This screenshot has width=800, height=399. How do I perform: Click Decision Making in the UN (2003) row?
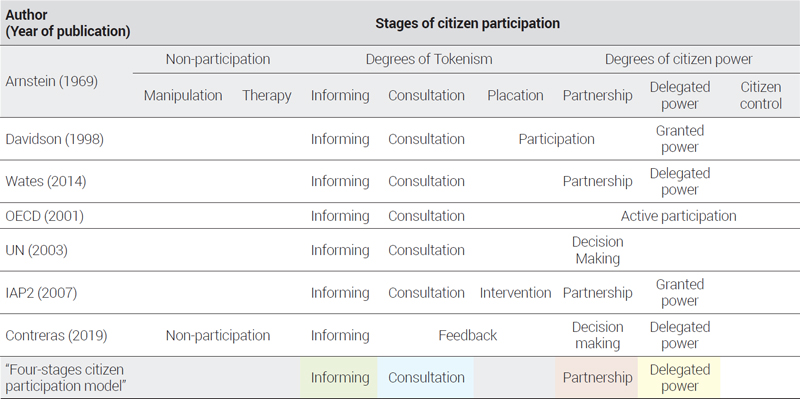pos(597,250)
